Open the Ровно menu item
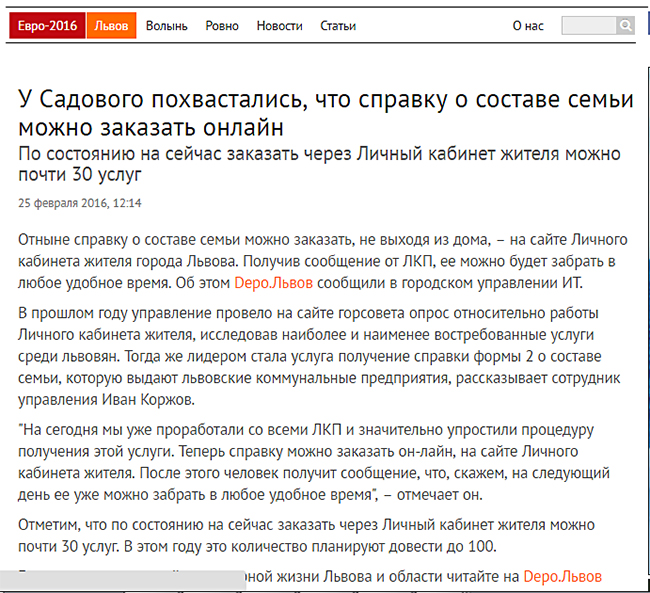Viewport: 650px width, 593px height. [x=222, y=26]
